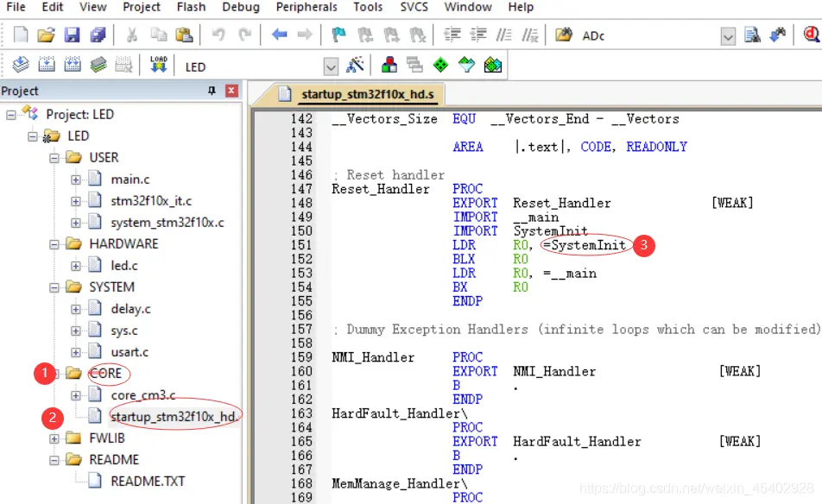Select README.TXT in the project tree
This screenshot has width=822, height=504.
pyautogui.click(x=148, y=482)
